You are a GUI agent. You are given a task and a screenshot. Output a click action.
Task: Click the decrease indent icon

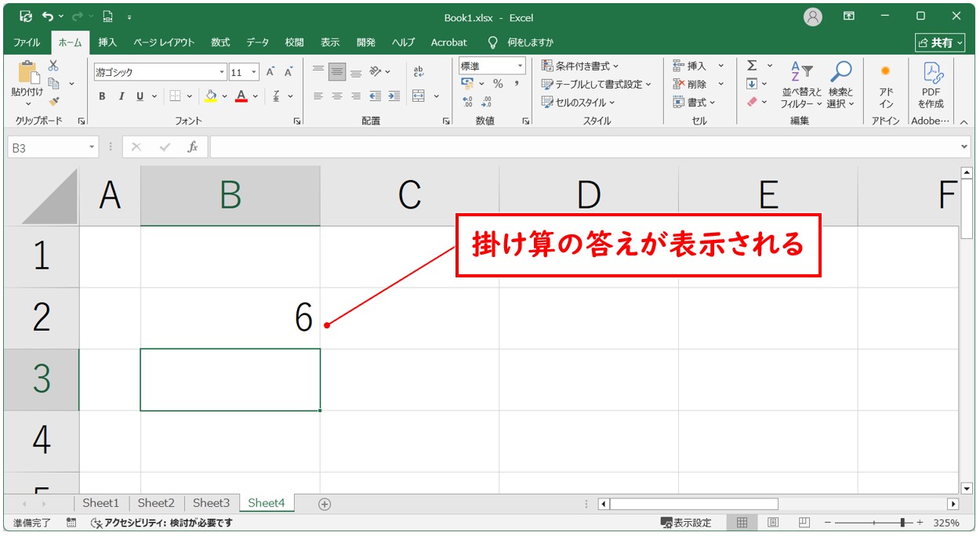tap(376, 96)
